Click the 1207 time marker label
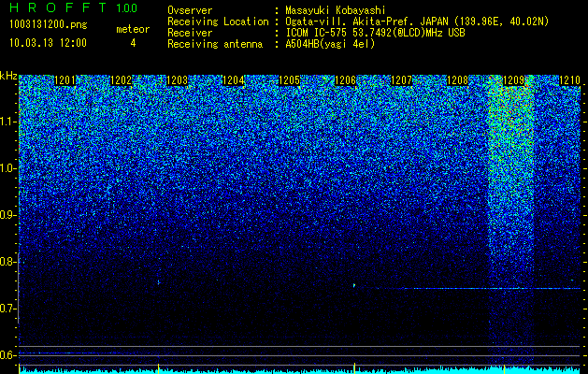This screenshot has height=374, width=588. pyautogui.click(x=401, y=80)
